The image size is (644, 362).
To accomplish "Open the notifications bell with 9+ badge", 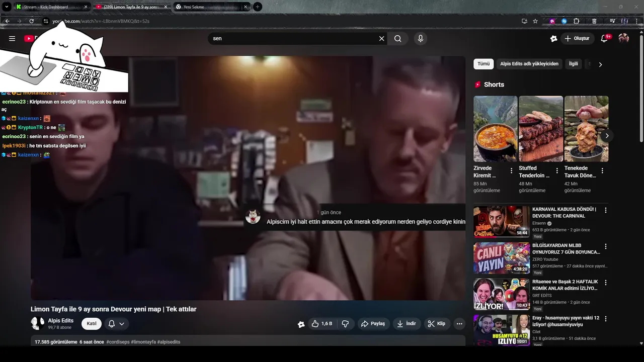I will 605,38.
